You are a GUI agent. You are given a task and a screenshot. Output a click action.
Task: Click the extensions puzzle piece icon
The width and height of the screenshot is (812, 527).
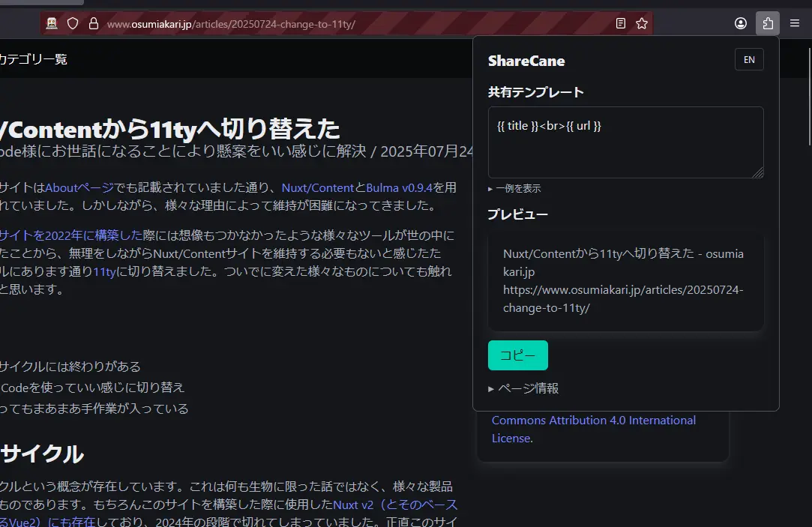tap(767, 23)
